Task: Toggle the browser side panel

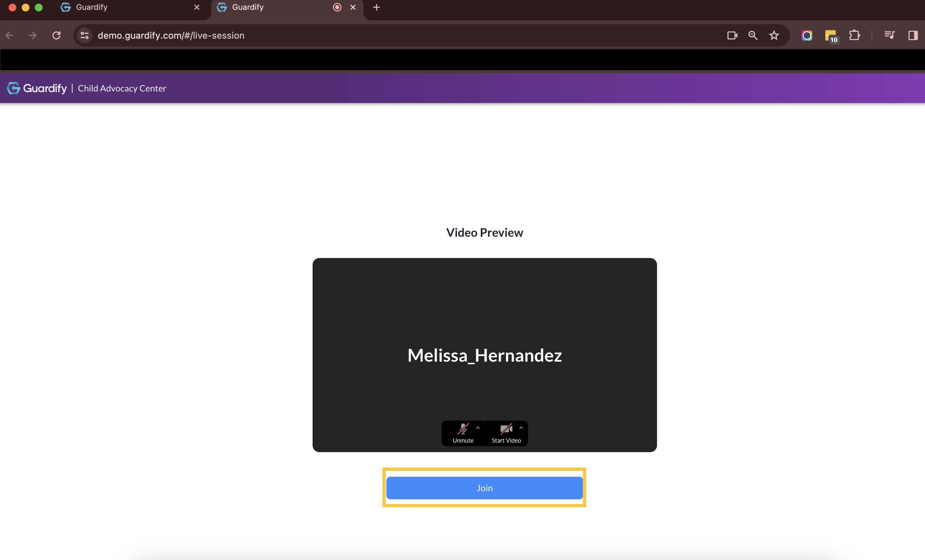Action: (913, 35)
